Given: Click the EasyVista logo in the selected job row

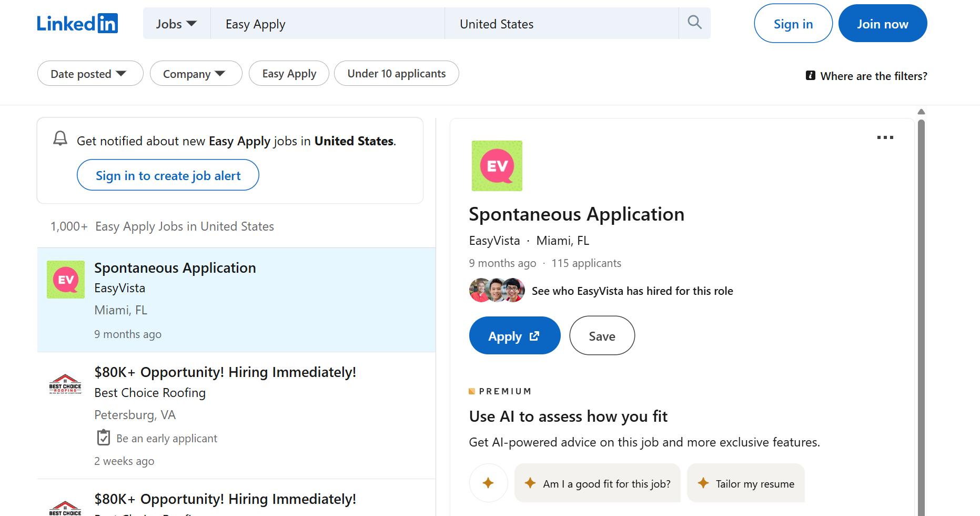Looking at the screenshot, I should pyautogui.click(x=66, y=280).
